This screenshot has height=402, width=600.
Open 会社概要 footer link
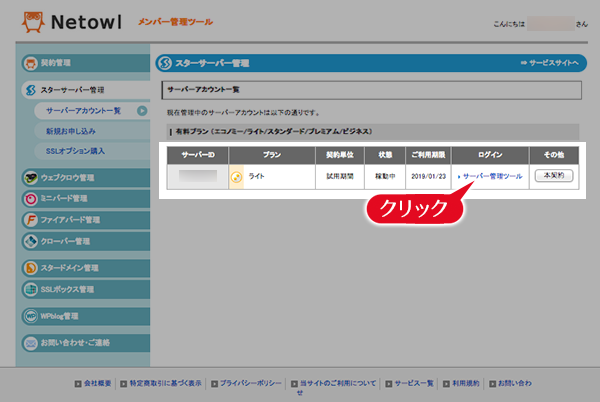(98, 383)
